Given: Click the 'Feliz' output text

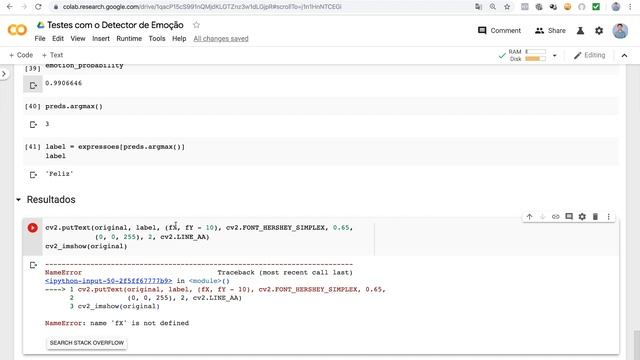Looking at the screenshot, I should pyautogui.click(x=59, y=173).
